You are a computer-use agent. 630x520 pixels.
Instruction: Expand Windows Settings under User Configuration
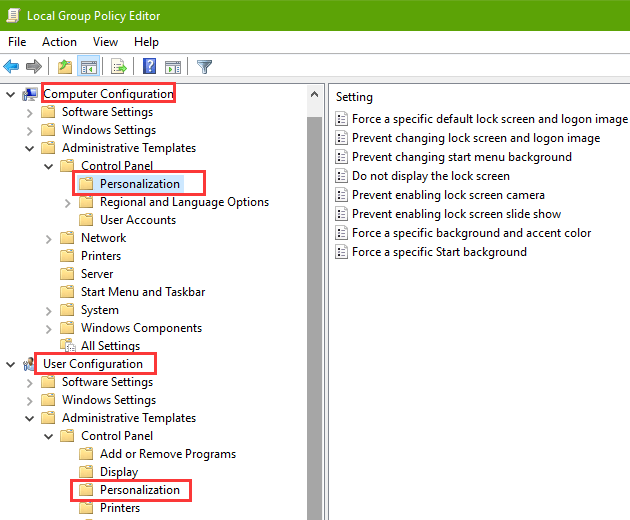click(x=29, y=401)
